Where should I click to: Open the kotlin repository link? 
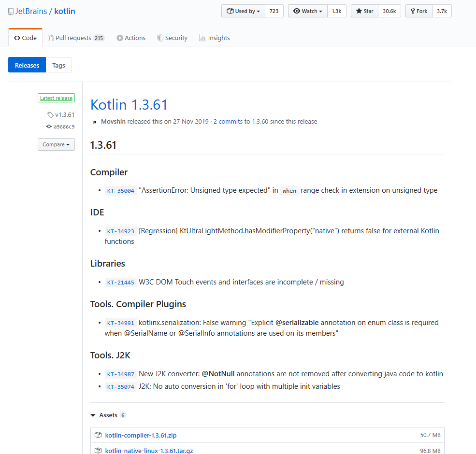coord(65,11)
